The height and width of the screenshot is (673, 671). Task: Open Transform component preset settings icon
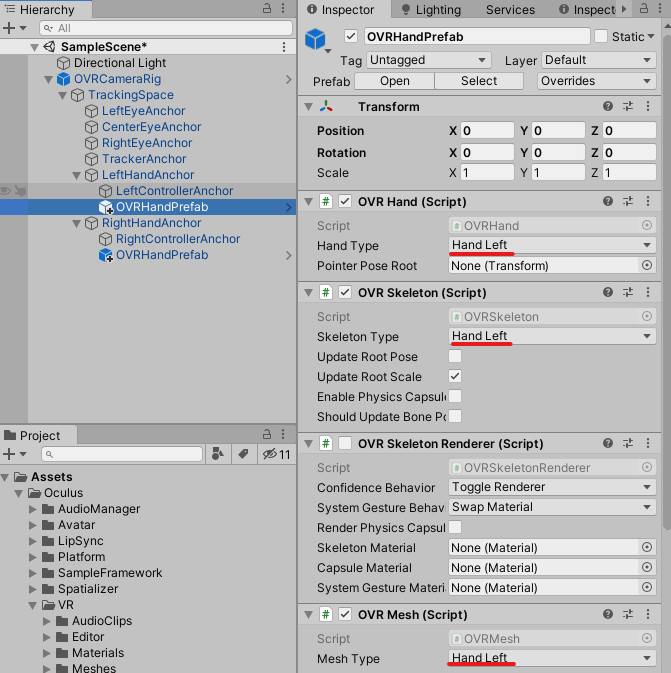(x=628, y=106)
